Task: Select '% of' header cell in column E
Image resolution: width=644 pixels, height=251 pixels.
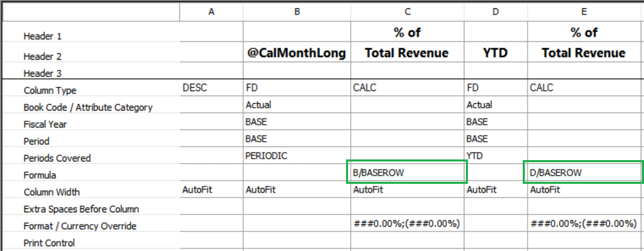Action: [x=584, y=32]
